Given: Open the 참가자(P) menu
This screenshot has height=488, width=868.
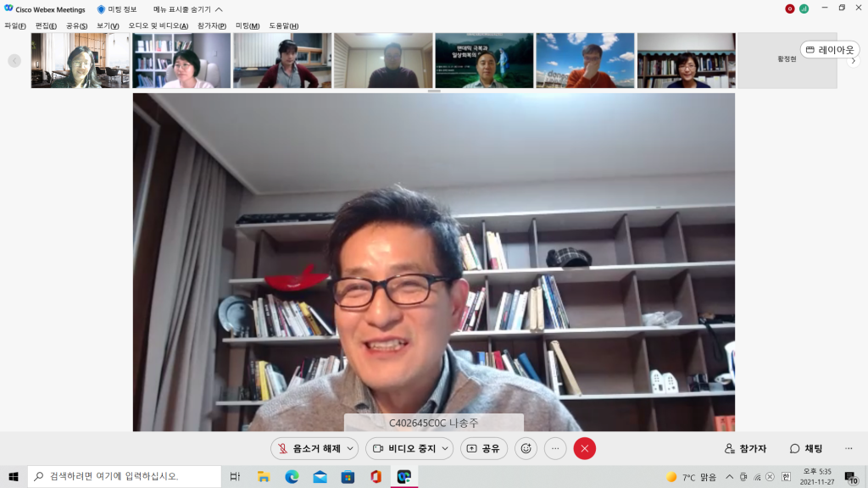Looking at the screenshot, I should [x=211, y=26].
